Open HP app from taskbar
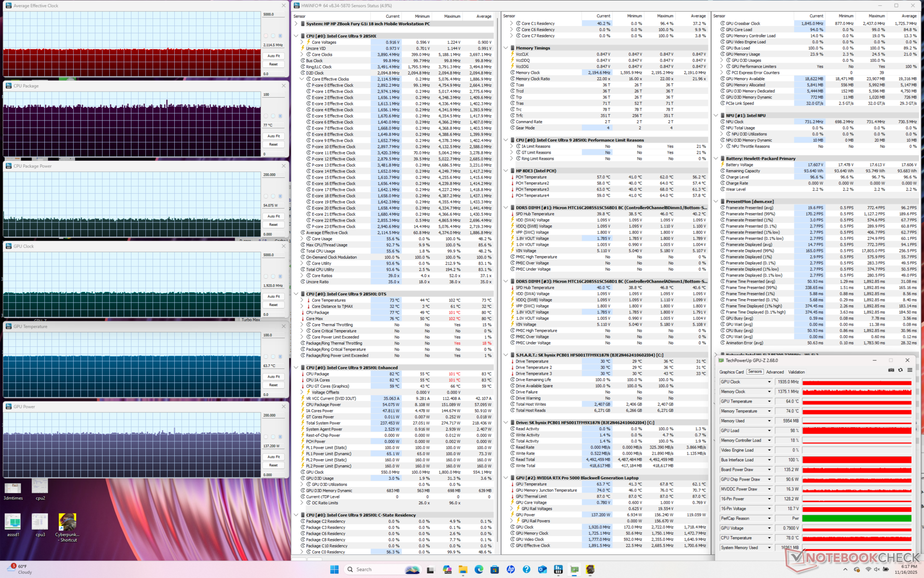The image size is (924, 578). [x=511, y=569]
